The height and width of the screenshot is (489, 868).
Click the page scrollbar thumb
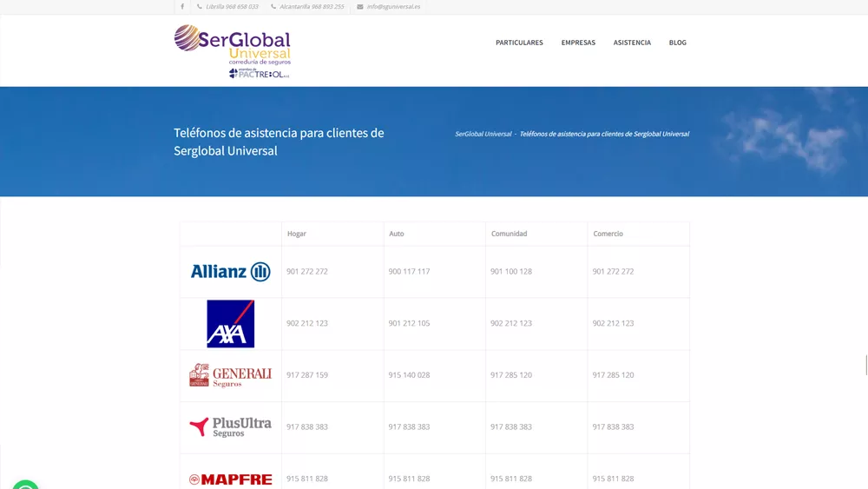coord(866,366)
